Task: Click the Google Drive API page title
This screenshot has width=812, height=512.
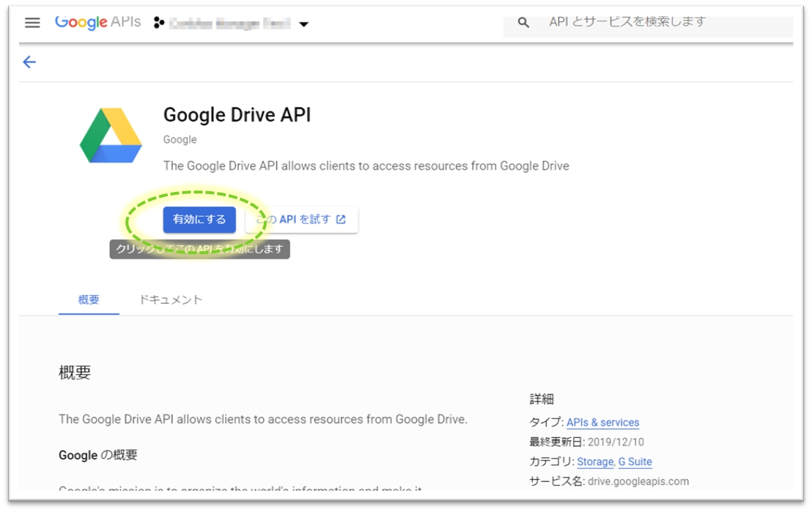Action: [237, 115]
